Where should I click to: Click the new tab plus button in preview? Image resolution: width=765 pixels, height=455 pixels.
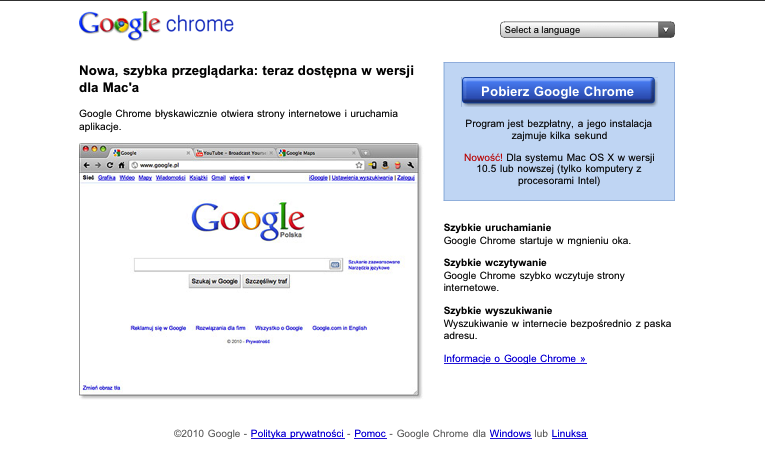(365, 153)
